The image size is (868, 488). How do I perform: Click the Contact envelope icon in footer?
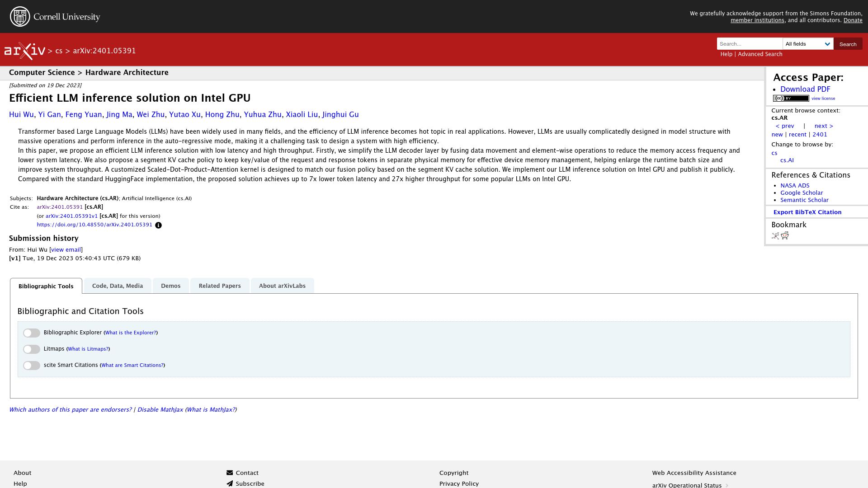pos(230,473)
